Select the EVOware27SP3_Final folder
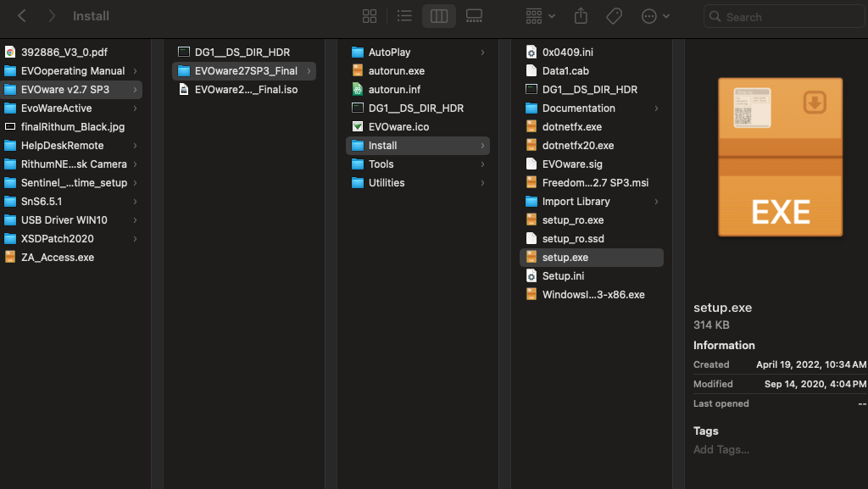This screenshot has width=868, height=489. coord(244,71)
